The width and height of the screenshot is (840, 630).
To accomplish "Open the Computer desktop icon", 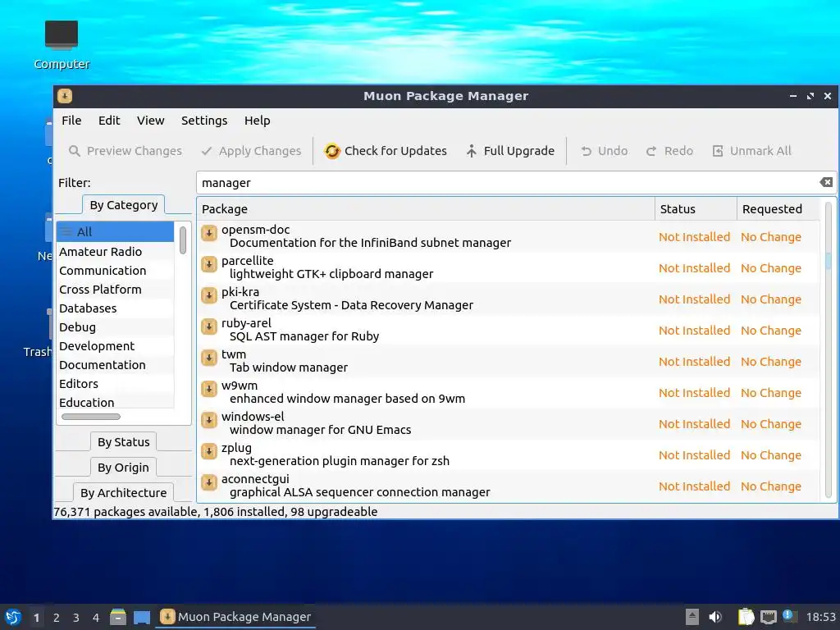I will 62,46.
